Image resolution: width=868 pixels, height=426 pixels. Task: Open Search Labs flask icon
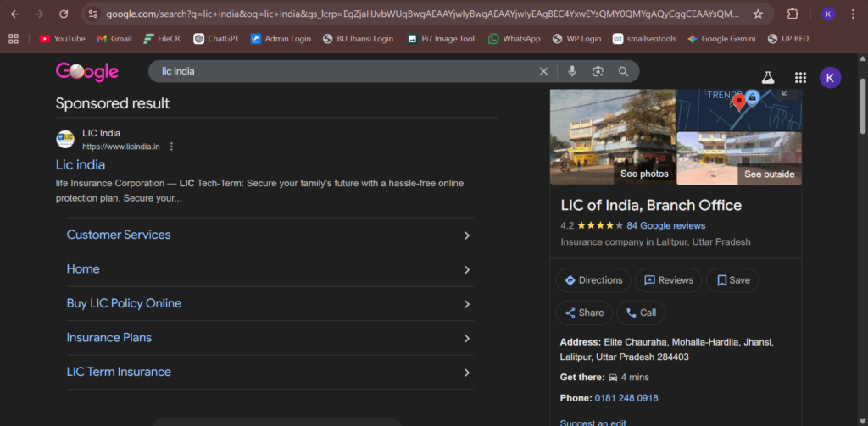(767, 77)
